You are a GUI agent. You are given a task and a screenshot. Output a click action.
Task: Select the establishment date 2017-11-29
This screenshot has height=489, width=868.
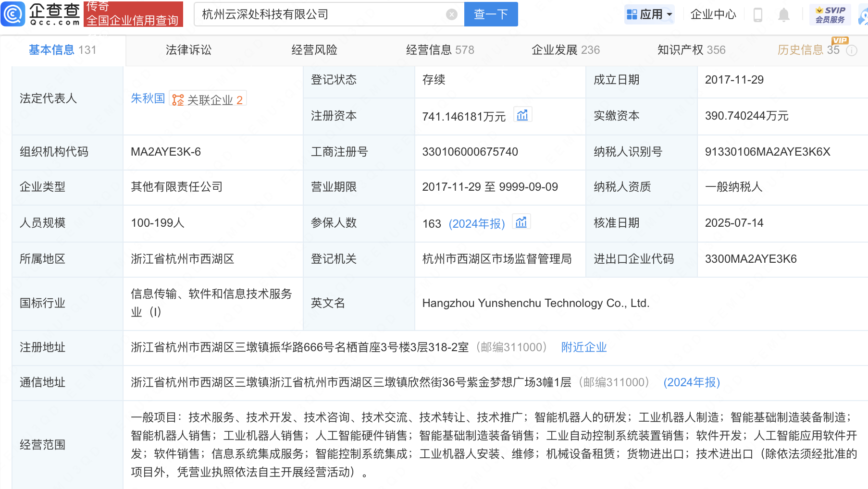tap(734, 80)
